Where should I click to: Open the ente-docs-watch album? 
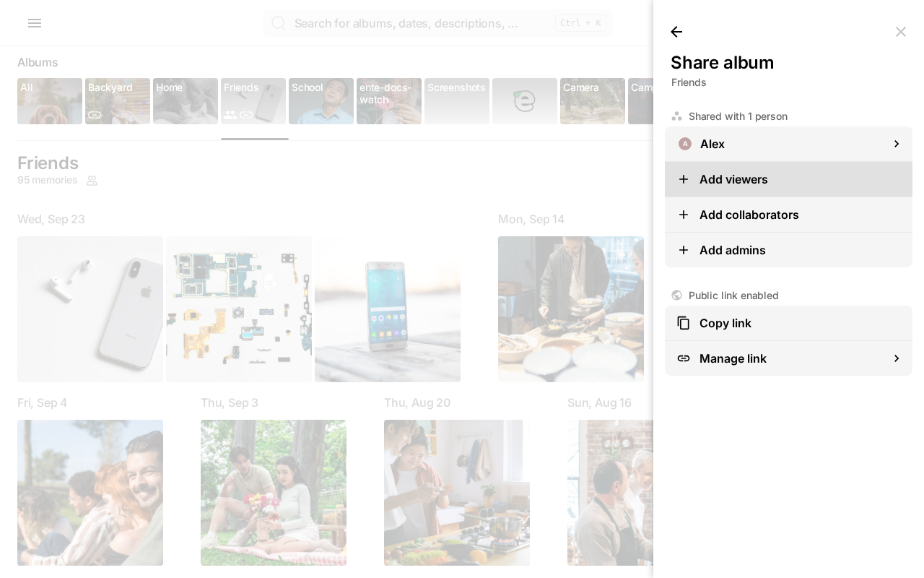(389, 101)
